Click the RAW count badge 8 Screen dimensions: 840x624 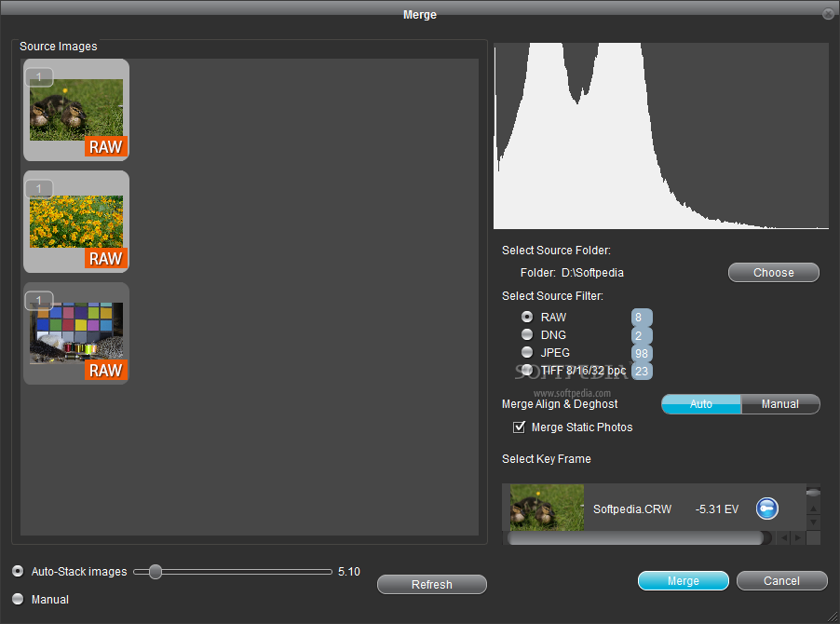point(642,318)
